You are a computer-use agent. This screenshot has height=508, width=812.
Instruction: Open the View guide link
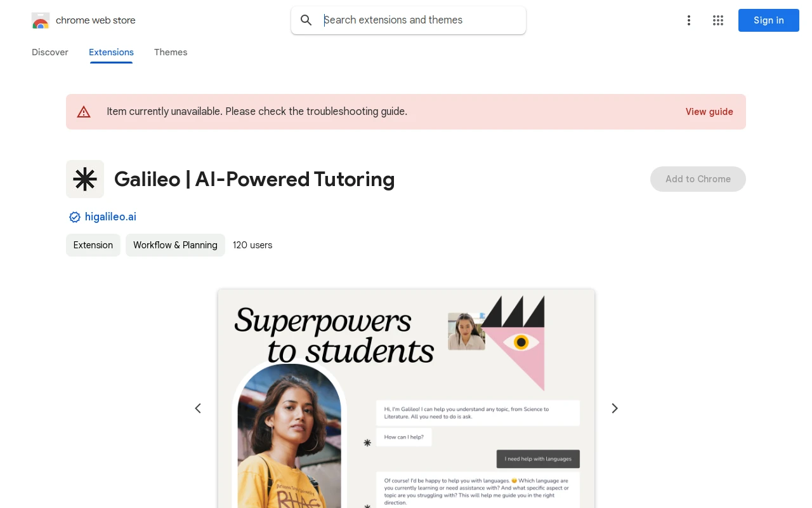pos(709,112)
